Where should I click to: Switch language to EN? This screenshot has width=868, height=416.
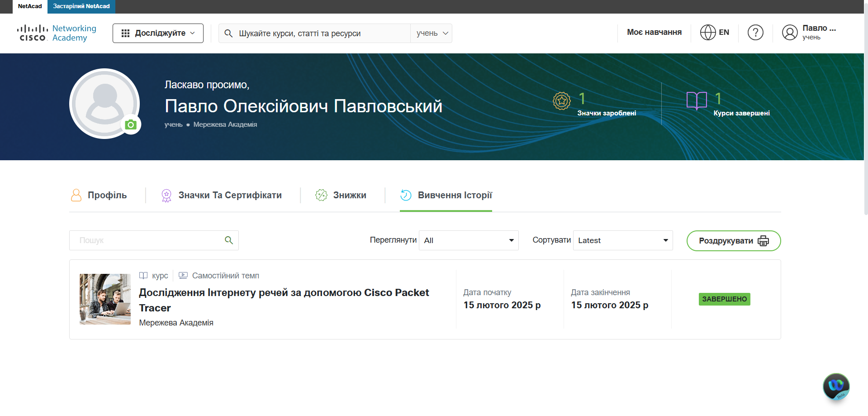[715, 33]
